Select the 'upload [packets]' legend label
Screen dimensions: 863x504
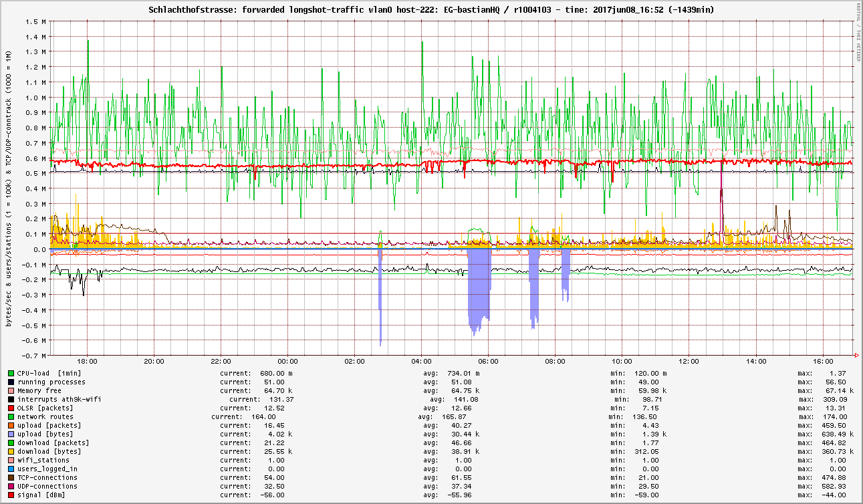(x=49, y=425)
